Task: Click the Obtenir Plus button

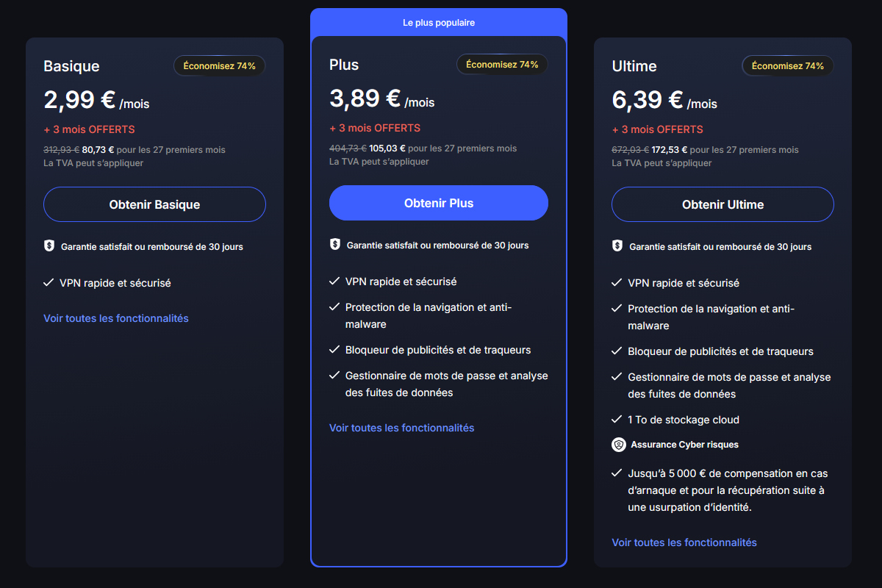Action: click(x=438, y=203)
